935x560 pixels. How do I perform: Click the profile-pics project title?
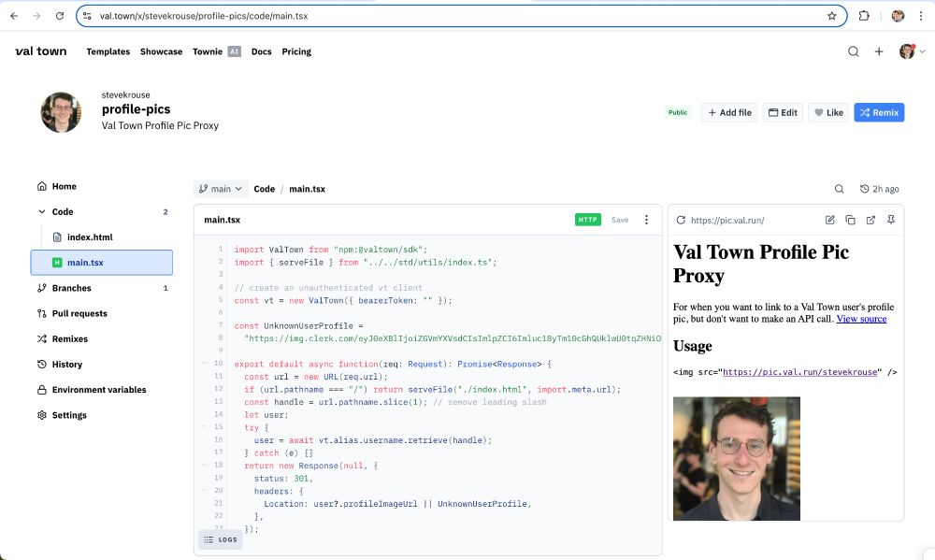click(x=136, y=109)
